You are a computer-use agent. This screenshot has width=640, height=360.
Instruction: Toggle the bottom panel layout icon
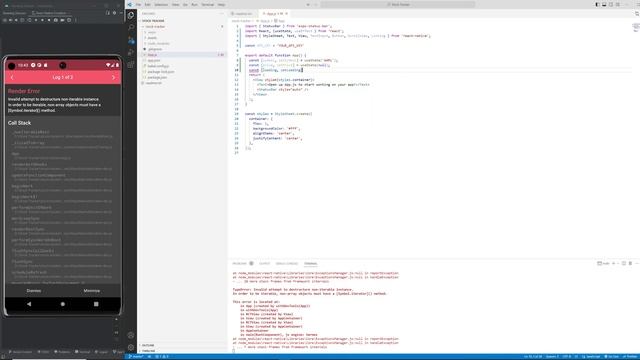pyautogui.click(x=604, y=4)
